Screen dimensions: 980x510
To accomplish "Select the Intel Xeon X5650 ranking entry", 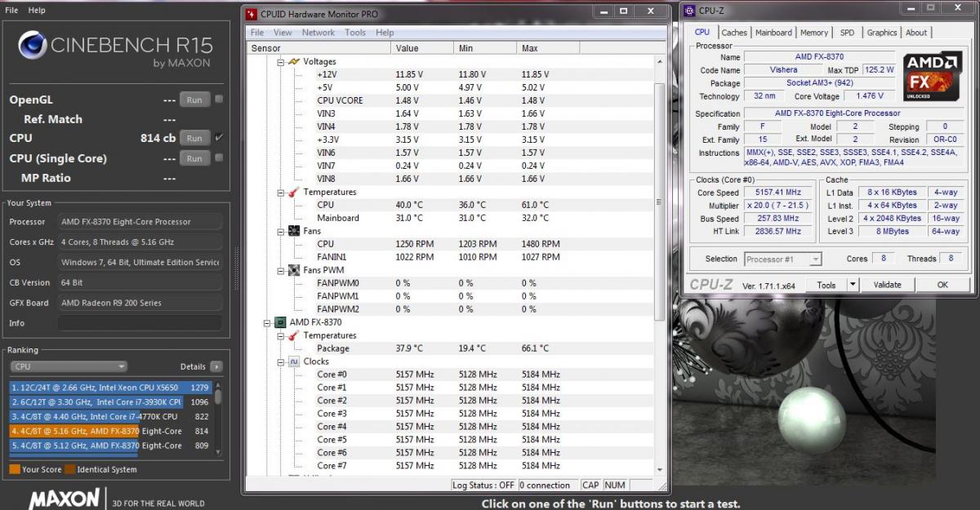I will [x=110, y=387].
